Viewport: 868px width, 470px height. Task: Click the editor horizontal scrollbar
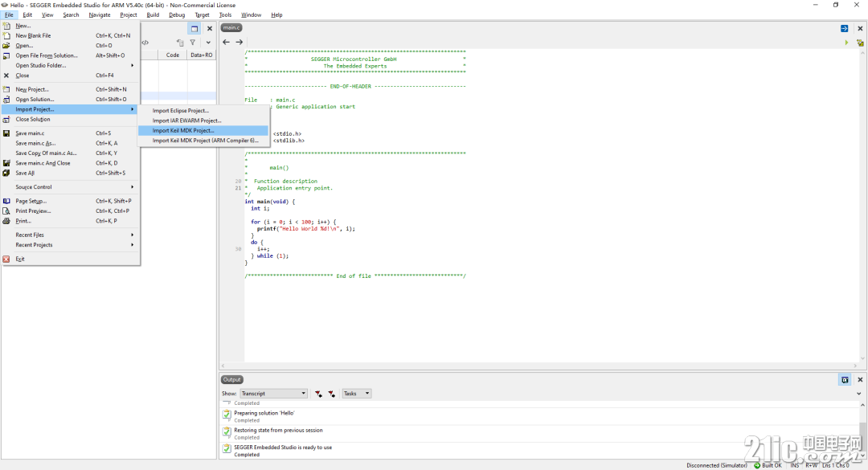(540, 366)
